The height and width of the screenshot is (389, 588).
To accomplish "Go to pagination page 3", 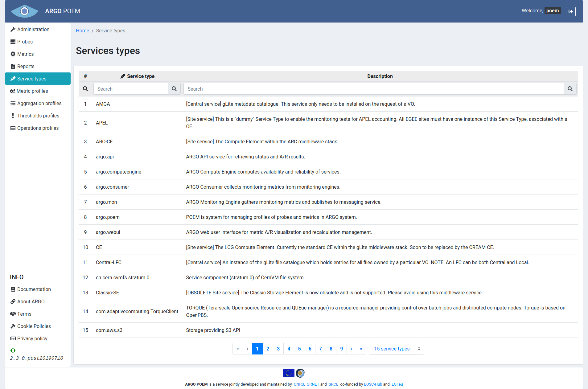I will tap(278, 349).
